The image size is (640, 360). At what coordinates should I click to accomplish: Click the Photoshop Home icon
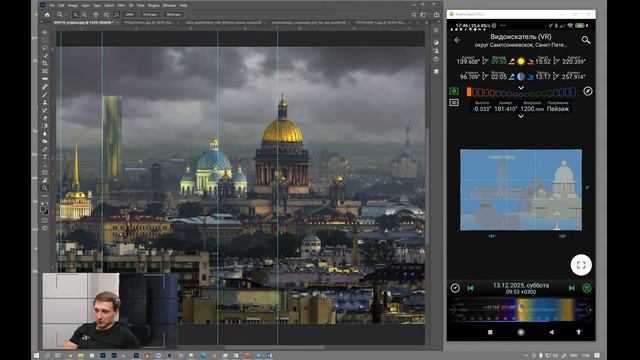click(47, 14)
